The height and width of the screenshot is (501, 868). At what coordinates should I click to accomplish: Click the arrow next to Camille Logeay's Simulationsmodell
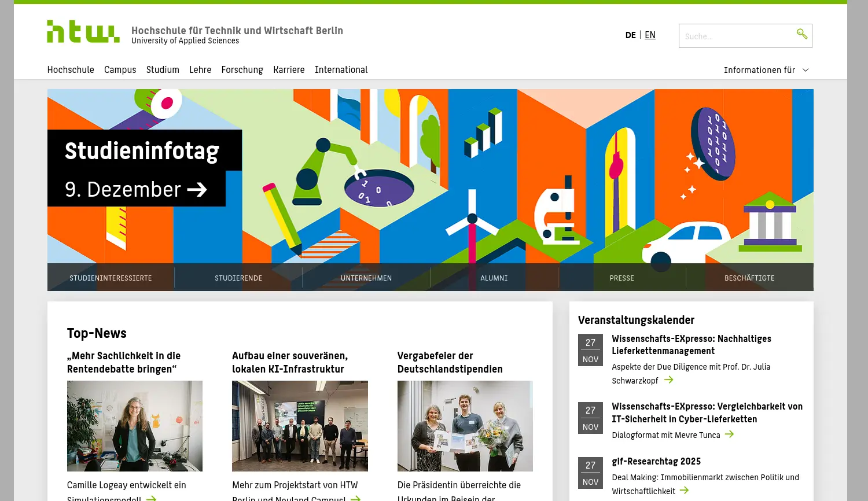(152, 498)
